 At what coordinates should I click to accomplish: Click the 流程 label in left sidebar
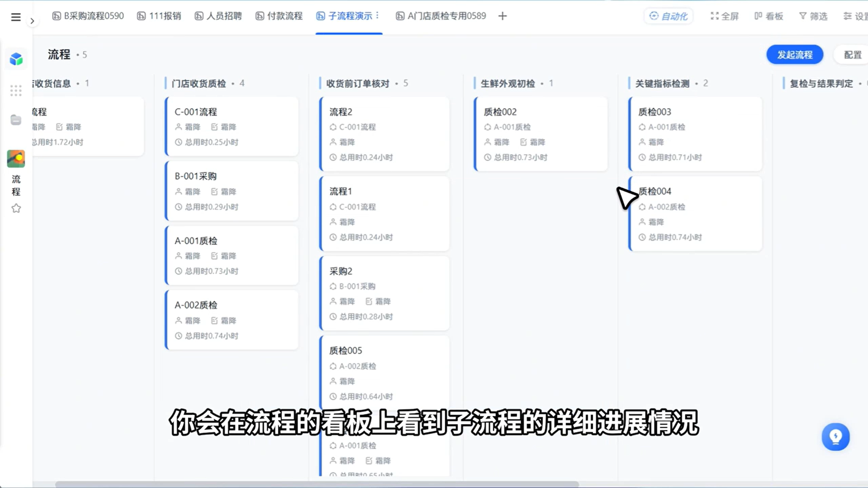pos(16,185)
